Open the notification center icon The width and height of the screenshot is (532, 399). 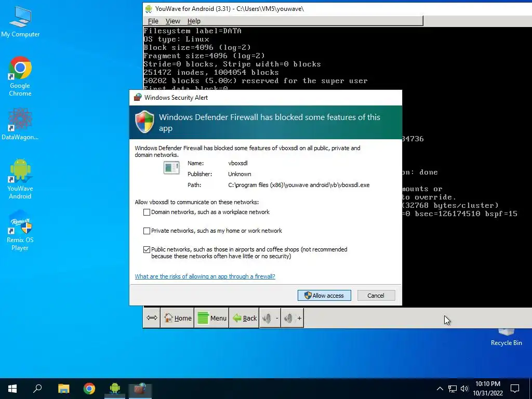pyautogui.click(x=515, y=389)
